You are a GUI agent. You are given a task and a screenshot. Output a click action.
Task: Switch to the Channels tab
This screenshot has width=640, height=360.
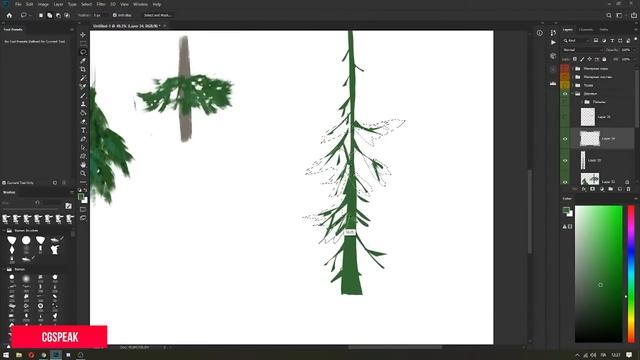click(x=586, y=29)
